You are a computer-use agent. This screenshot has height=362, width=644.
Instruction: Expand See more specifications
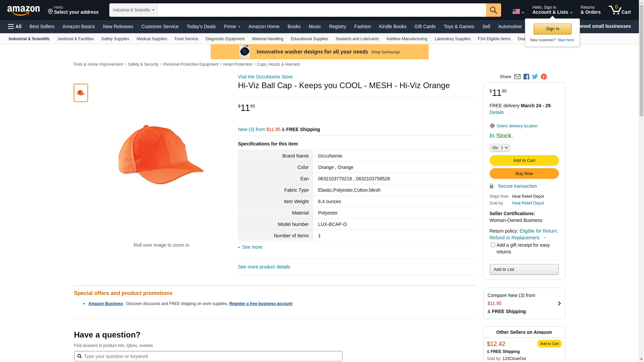pos(252,247)
